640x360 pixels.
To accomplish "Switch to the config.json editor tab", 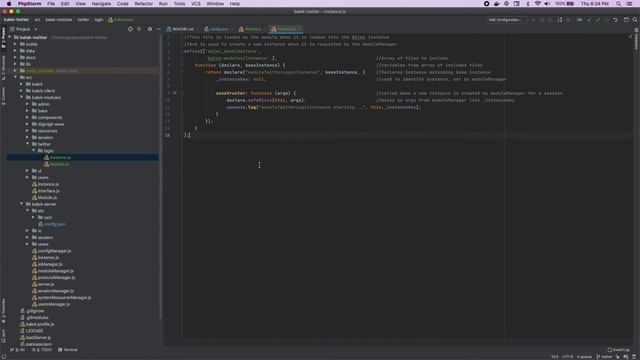I will coord(217,29).
